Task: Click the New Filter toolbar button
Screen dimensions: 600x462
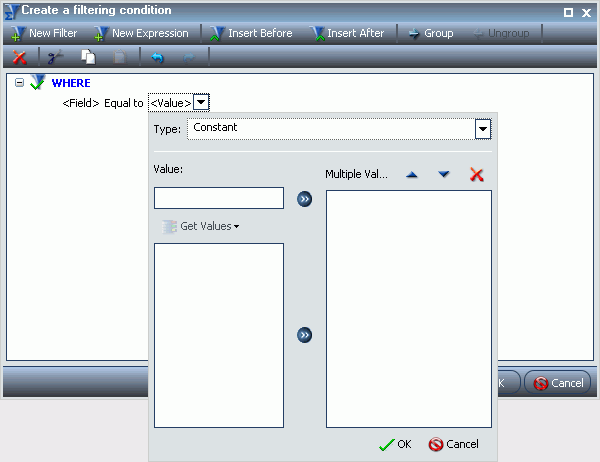Action: 44,33
